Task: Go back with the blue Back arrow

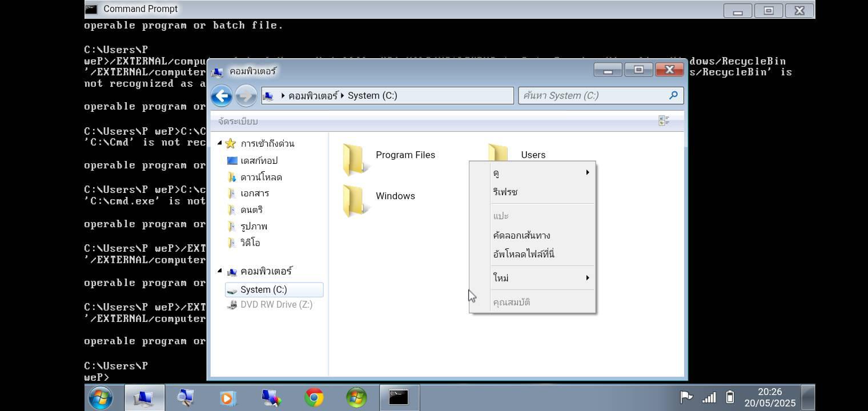Action: [222, 95]
